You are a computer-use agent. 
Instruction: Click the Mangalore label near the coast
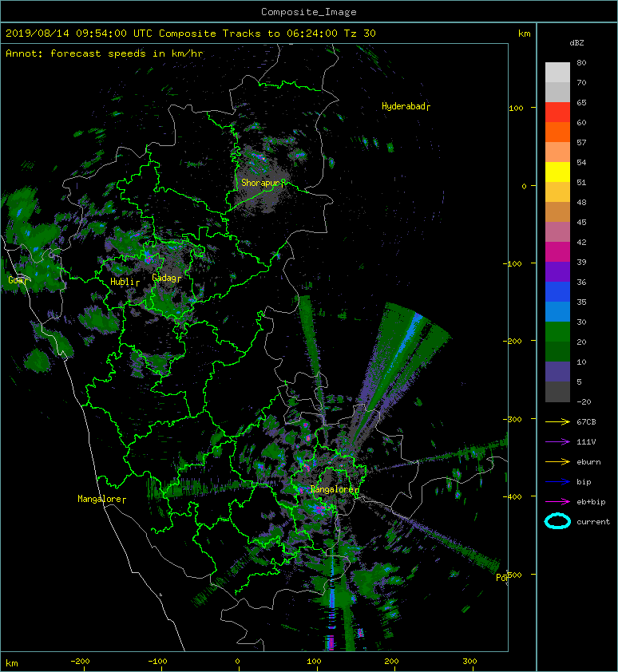101,499
